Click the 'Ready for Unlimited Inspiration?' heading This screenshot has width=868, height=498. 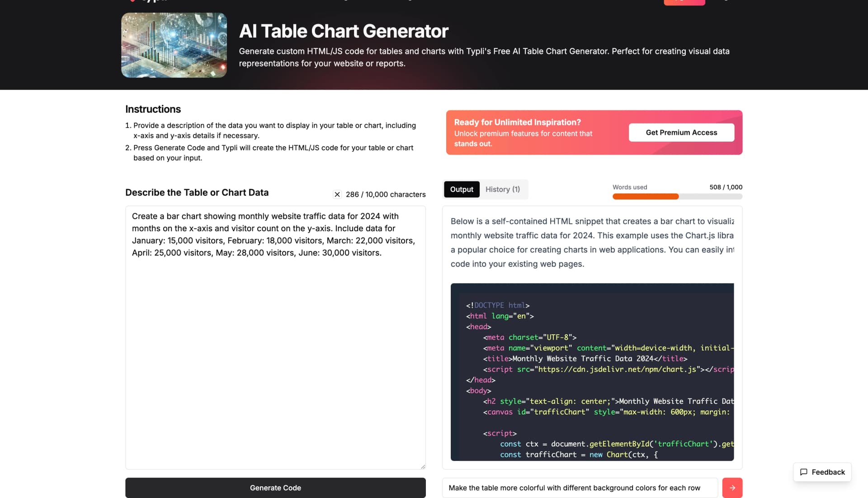(x=517, y=122)
